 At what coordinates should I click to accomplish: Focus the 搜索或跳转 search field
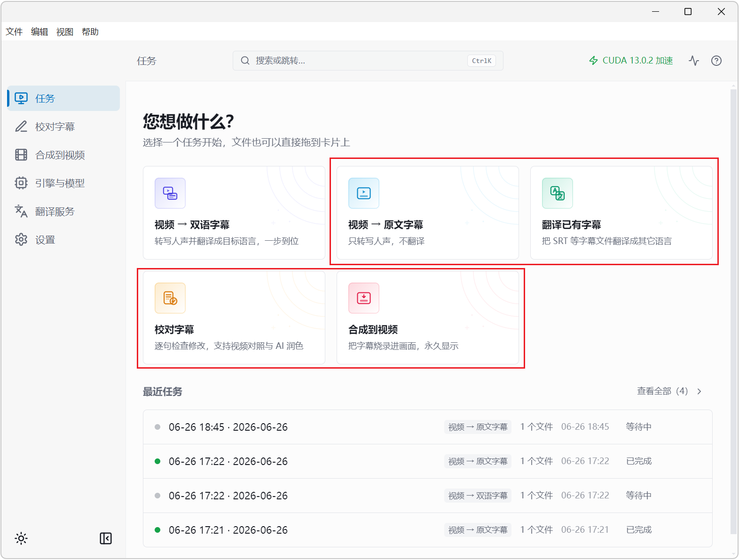click(368, 61)
